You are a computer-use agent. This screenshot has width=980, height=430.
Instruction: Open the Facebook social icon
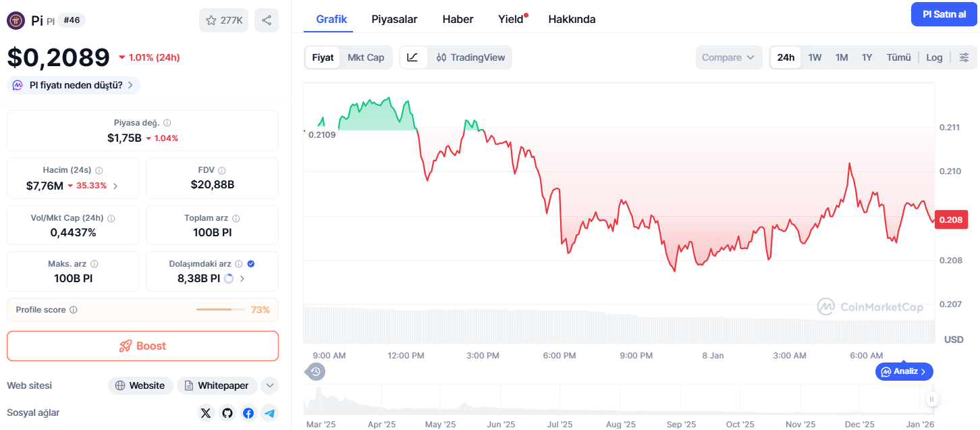click(x=248, y=412)
